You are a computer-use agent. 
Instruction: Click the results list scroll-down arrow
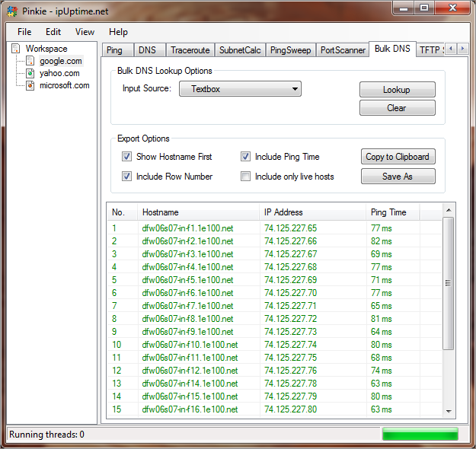point(449,411)
